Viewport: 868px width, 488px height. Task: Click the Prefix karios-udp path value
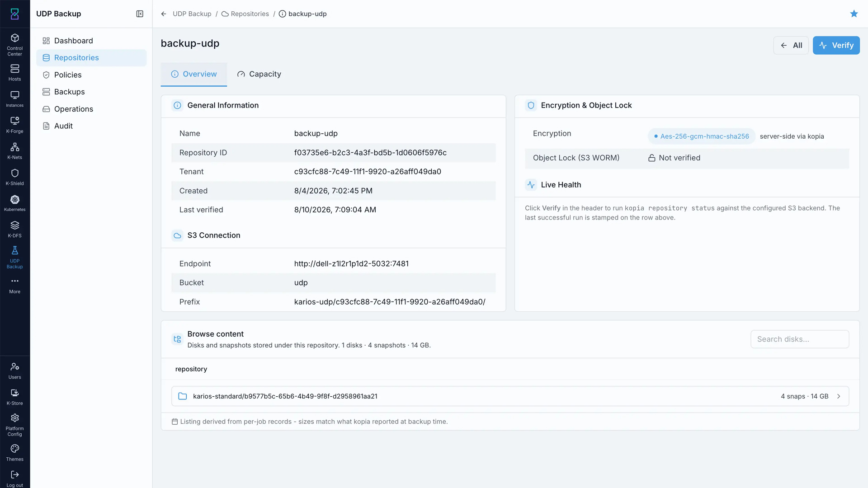pos(390,302)
